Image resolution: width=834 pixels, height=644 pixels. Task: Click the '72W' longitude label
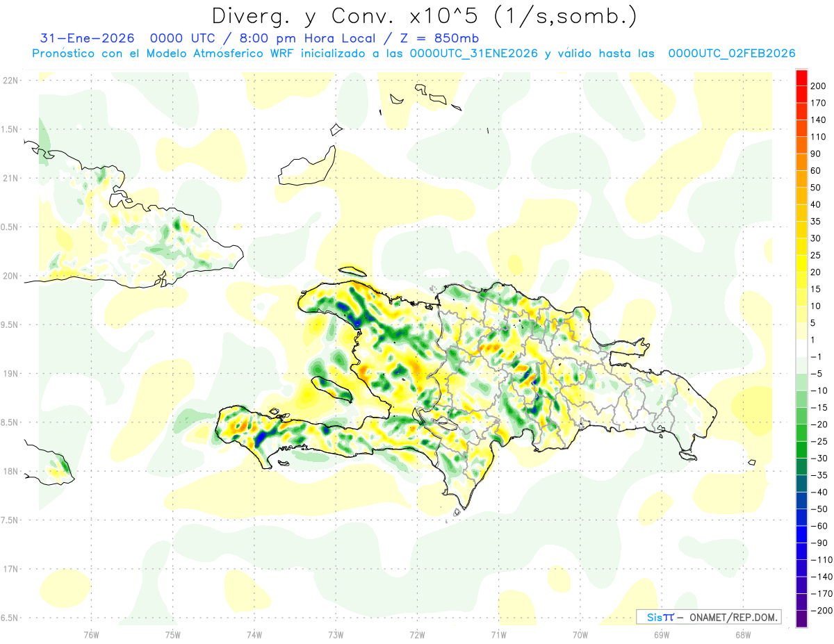pyautogui.click(x=417, y=634)
